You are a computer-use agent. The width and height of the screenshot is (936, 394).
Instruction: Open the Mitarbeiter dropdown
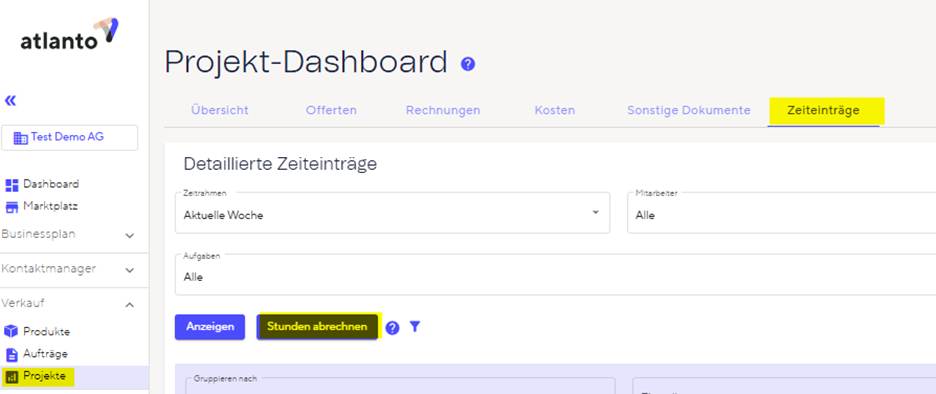(781, 213)
